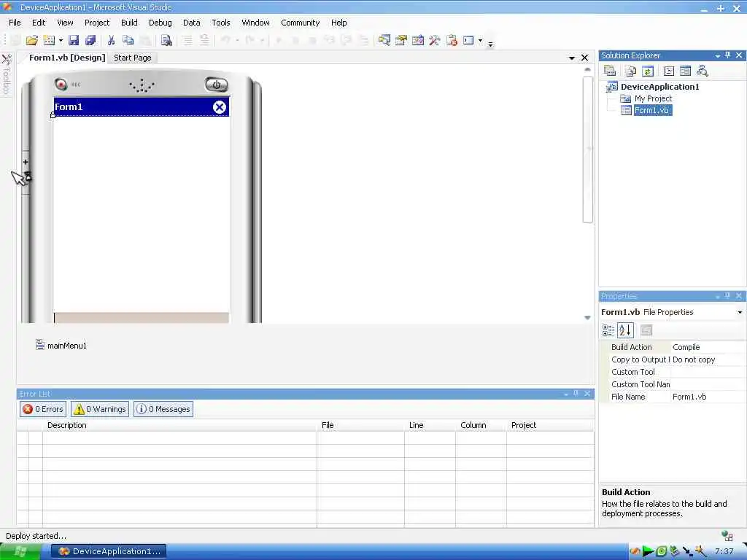
Task: Click Refresh in Solution Explorer toolbar
Action: [x=648, y=71]
